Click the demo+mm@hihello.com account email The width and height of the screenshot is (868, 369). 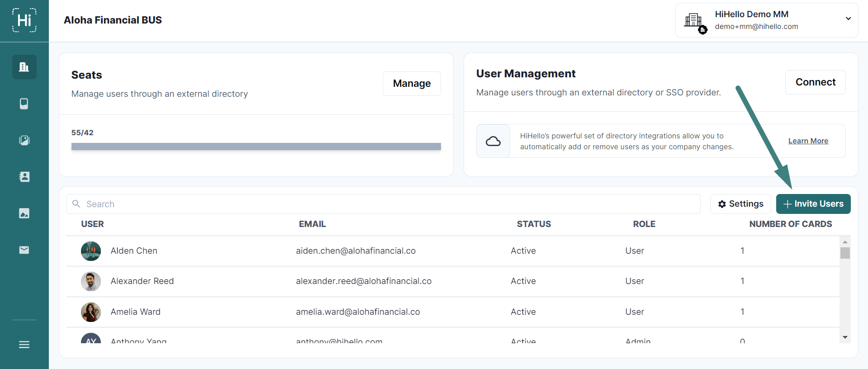(756, 26)
